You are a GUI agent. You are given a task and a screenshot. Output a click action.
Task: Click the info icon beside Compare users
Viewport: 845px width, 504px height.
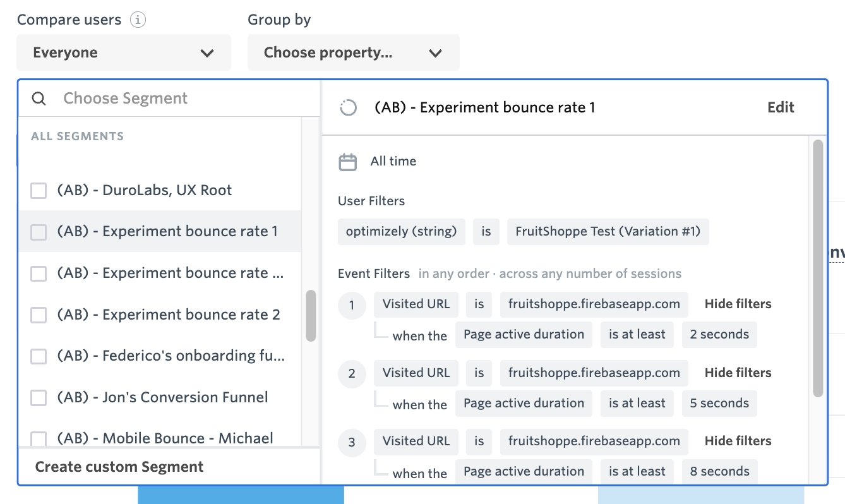click(138, 20)
